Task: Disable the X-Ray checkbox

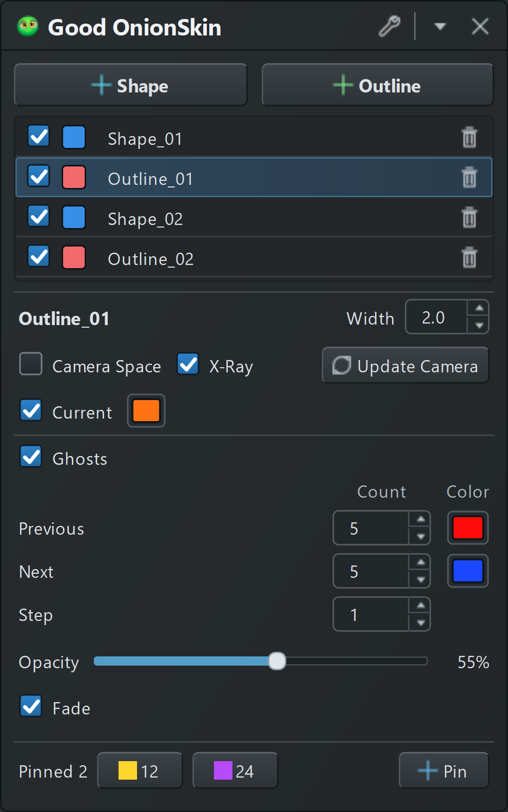Action: pos(188,364)
